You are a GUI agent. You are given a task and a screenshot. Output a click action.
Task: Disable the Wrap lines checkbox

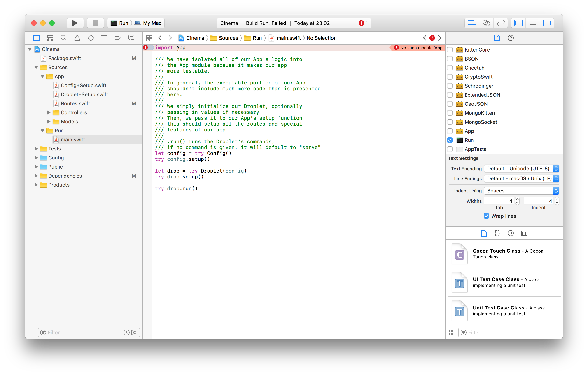pyautogui.click(x=486, y=216)
